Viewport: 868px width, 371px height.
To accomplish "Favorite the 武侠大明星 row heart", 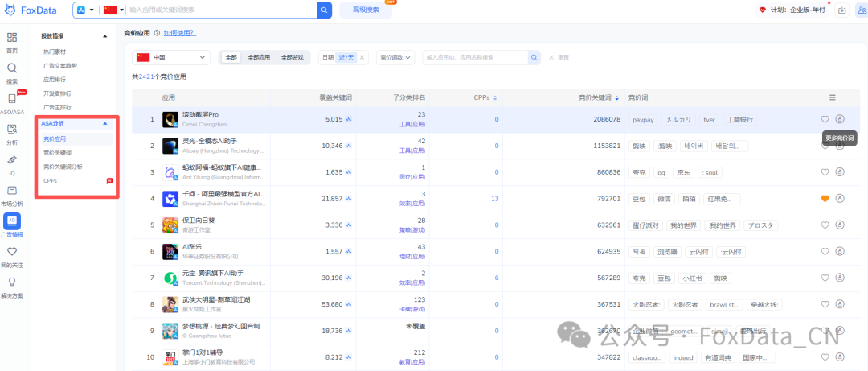I will [x=825, y=304].
